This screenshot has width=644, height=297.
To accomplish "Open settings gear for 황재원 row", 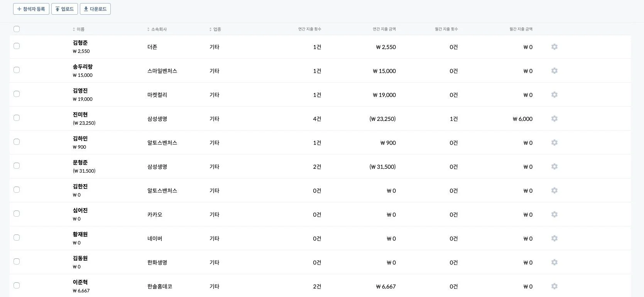I will point(554,238).
